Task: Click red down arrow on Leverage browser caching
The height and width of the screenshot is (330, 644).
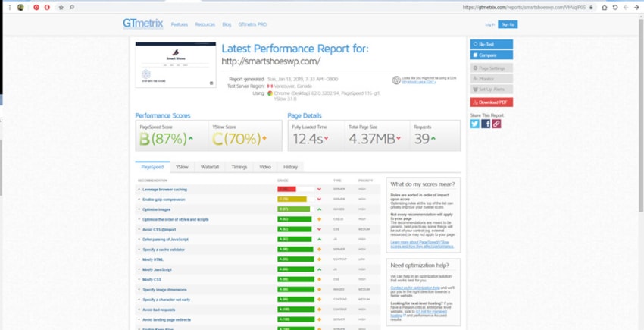Action: [319, 190]
